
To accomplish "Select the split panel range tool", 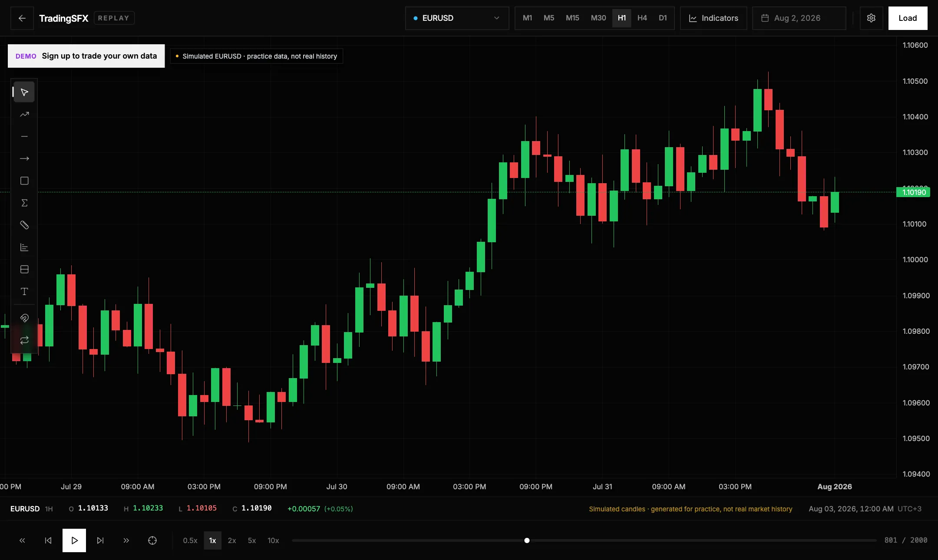I will (x=24, y=269).
